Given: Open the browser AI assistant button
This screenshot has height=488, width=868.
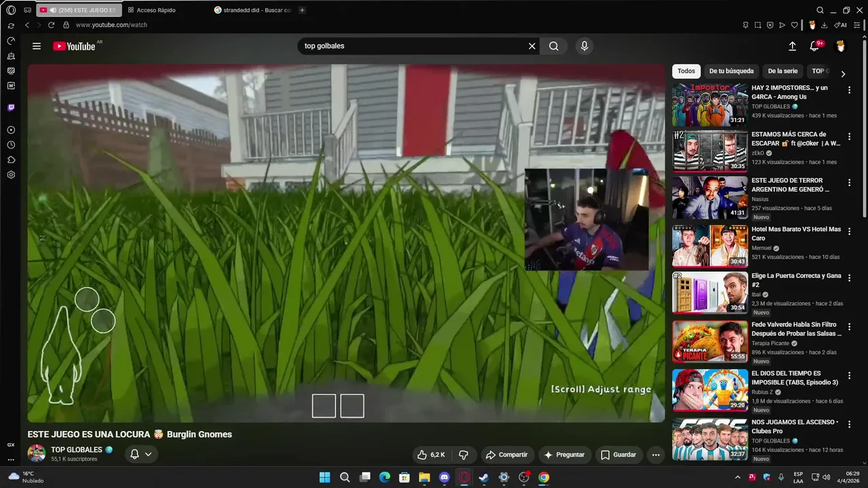Looking at the screenshot, I should (840, 25).
